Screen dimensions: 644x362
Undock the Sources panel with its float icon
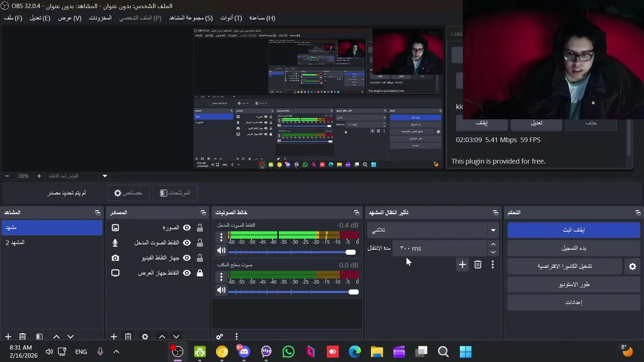click(x=203, y=213)
